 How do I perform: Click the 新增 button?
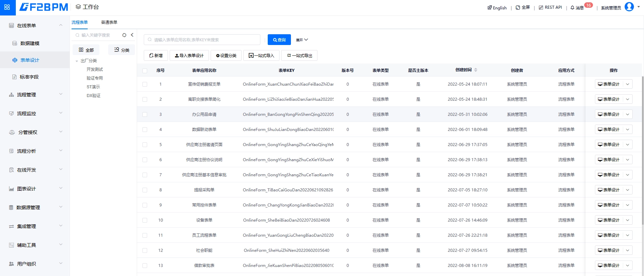point(156,55)
